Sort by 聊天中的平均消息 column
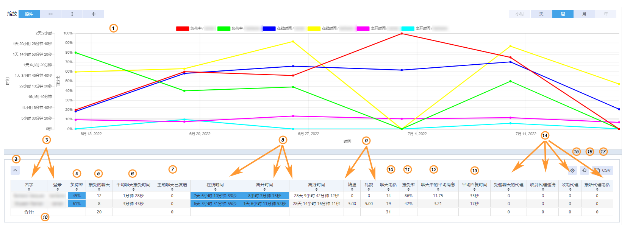This screenshot has width=644, height=227. tap(438, 186)
